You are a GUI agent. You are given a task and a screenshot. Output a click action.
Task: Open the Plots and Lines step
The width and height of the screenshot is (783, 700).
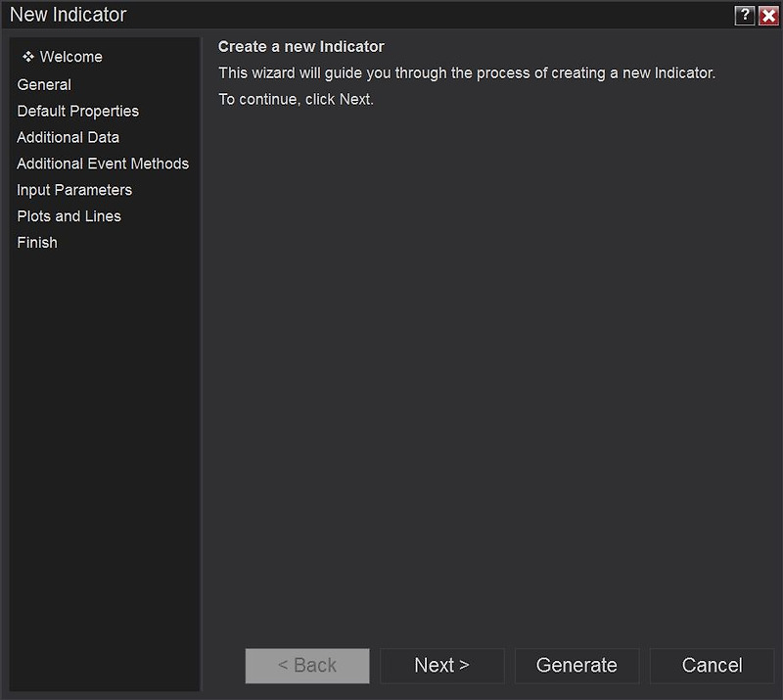69,216
